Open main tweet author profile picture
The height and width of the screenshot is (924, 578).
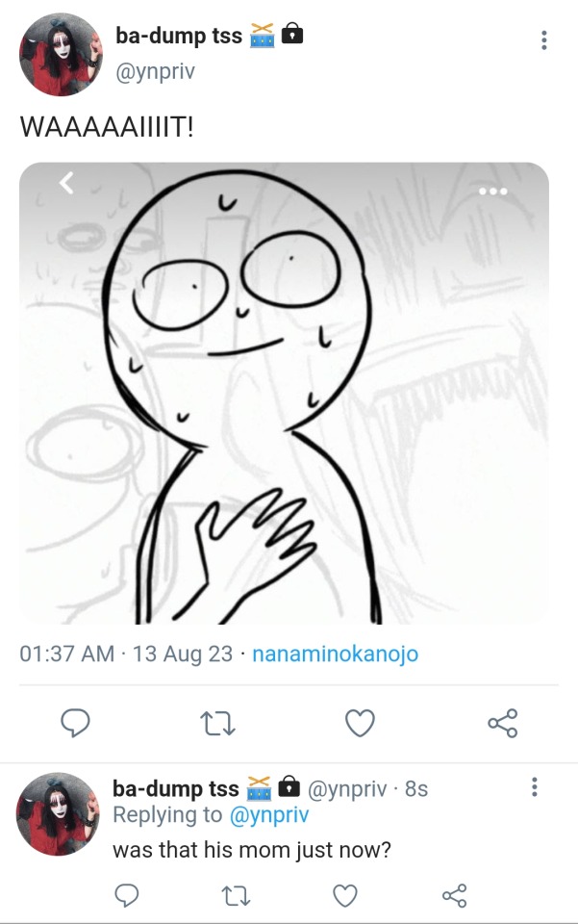(61, 55)
